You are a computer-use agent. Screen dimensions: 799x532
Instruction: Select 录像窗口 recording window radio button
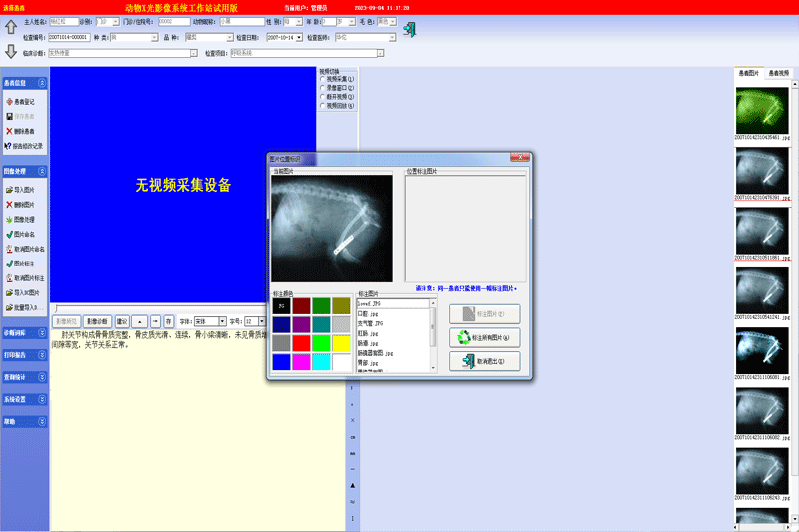322,88
